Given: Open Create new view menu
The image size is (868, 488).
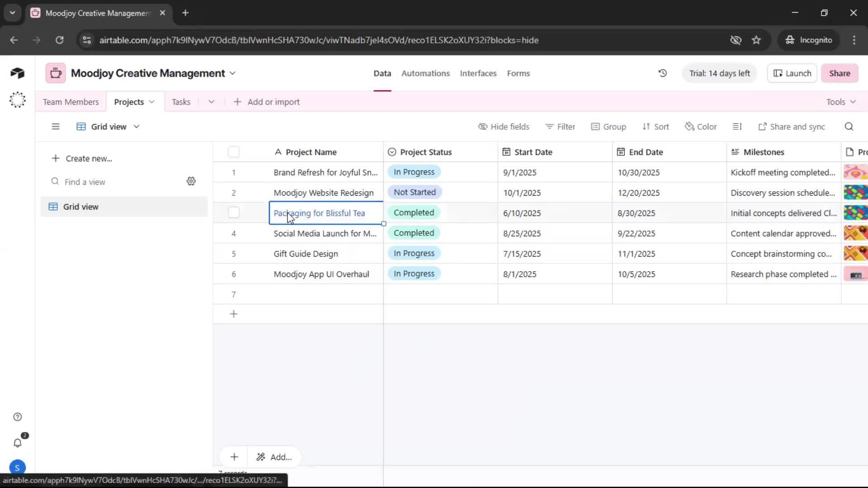Looking at the screenshot, I should (x=82, y=158).
